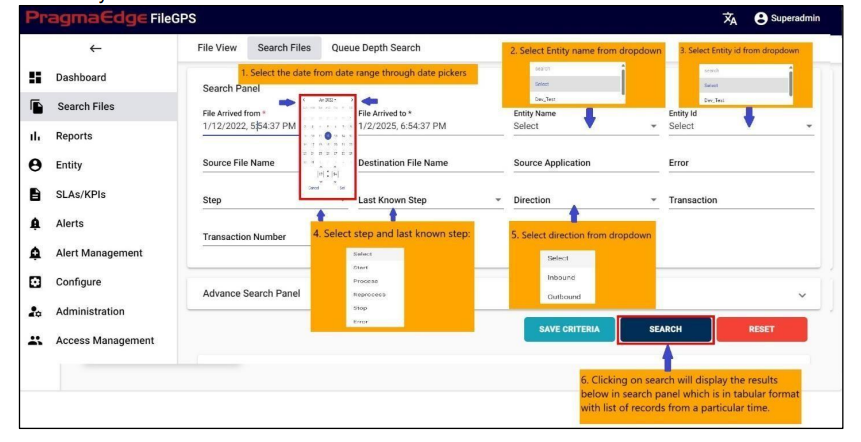The height and width of the screenshot is (442, 861).
Task: Click the Configure icon in sidebar
Action: tap(36, 282)
